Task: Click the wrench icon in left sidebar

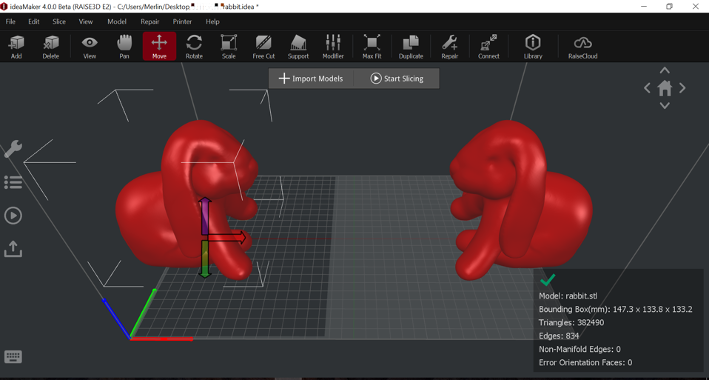Action: coord(13,149)
